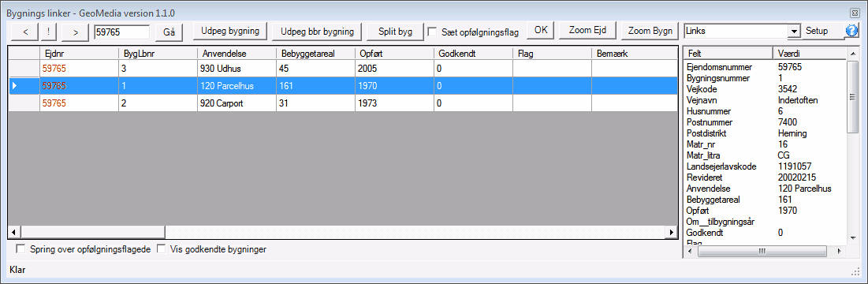
Task: Enable the Sæt opfølgningsflag checkbox
Action: [433, 32]
